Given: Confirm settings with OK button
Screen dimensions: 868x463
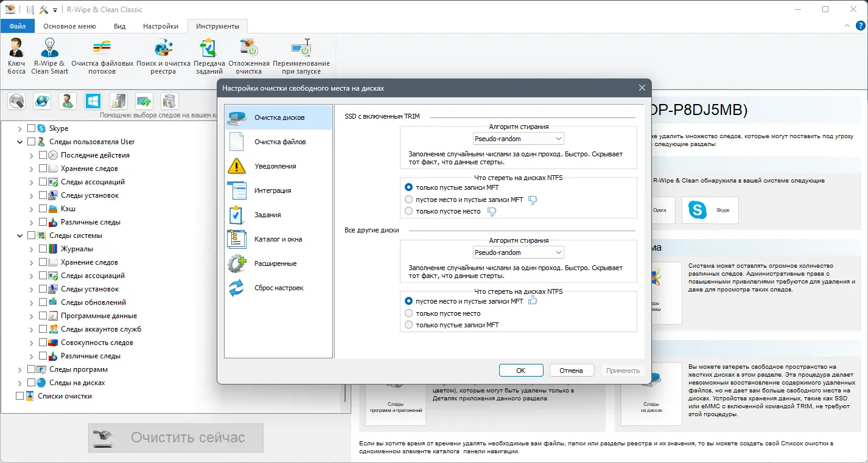Looking at the screenshot, I should point(520,370).
